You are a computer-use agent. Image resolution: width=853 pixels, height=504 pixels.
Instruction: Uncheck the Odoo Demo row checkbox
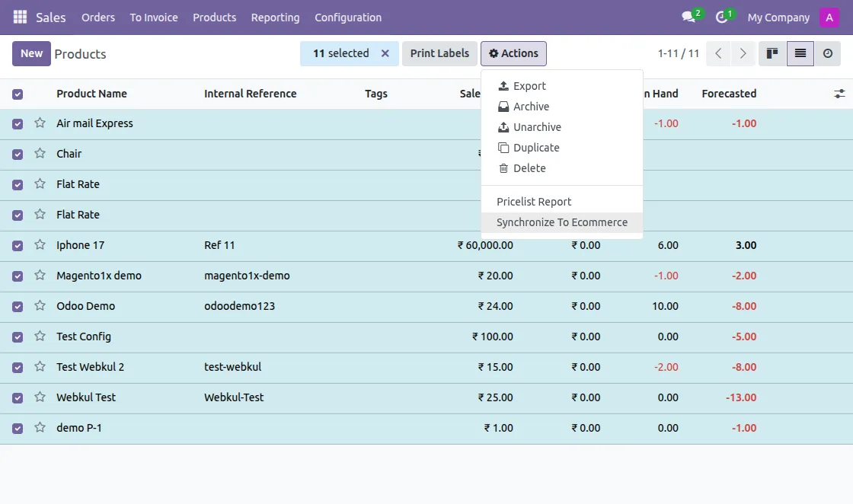pyautogui.click(x=18, y=307)
